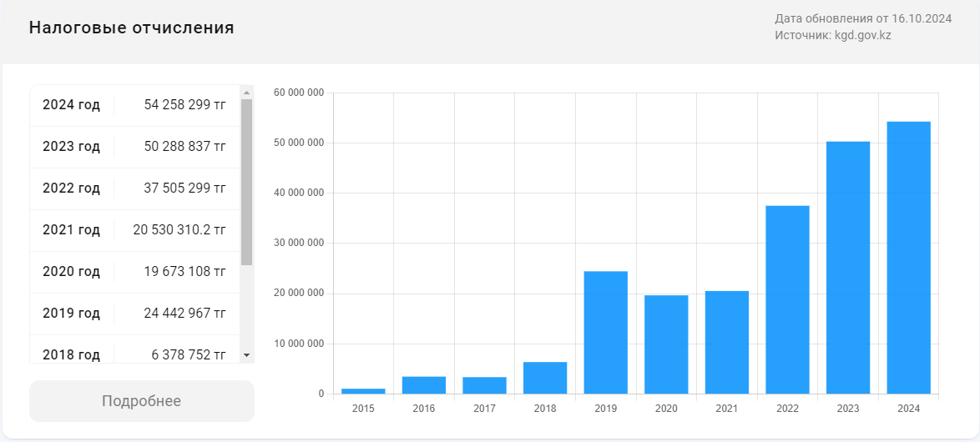Select the 2023 год row

point(135,148)
